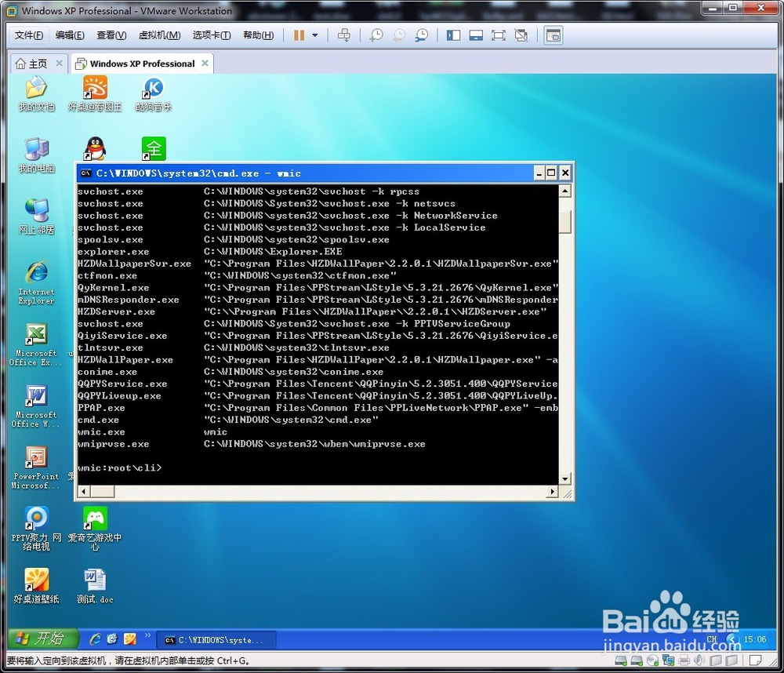Viewport: 784px width, 673px height.
Task: Launch Internet Explorer from quick launch
Action: pos(95,639)
